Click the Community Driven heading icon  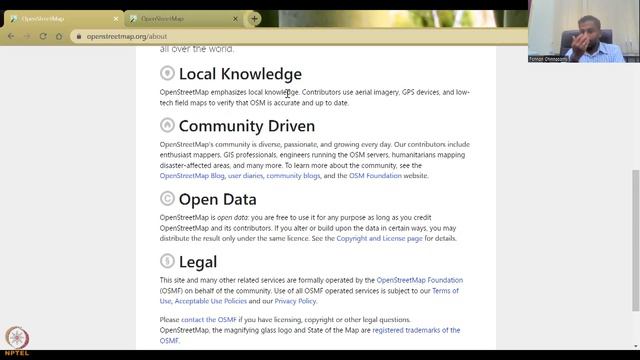[x=167, y=125]
